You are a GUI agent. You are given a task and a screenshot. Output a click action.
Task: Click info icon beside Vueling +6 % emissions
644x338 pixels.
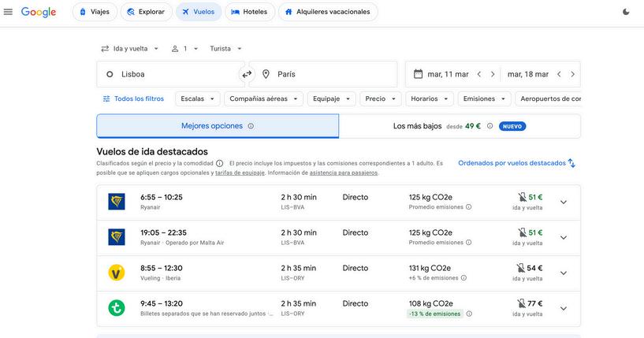pyautogui.click(x=463, y=278)
